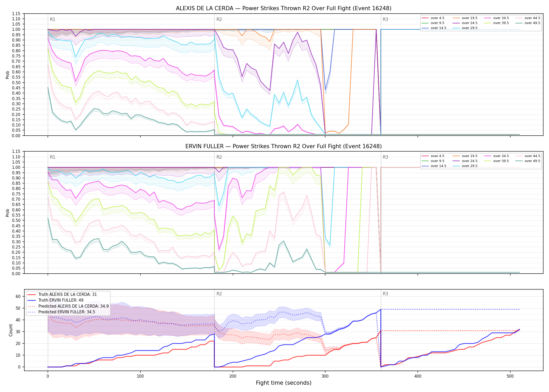Select 'over 39.5' label in Alexis chart legend

click(501, 23)
